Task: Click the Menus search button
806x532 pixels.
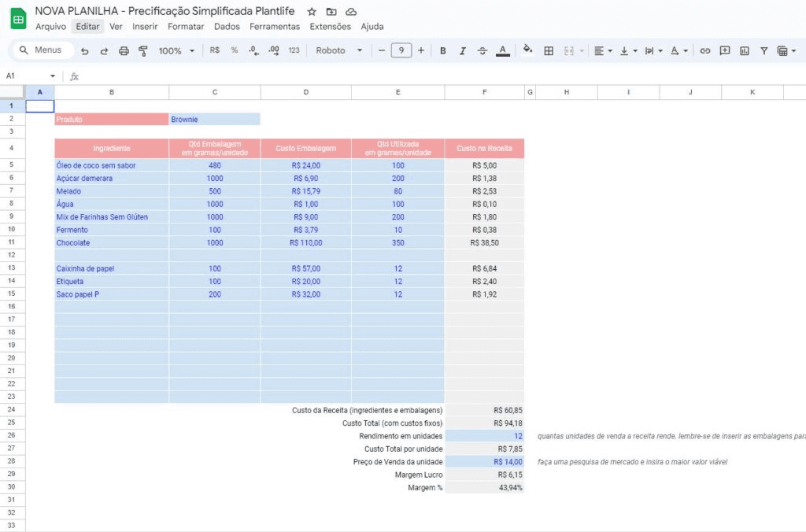Action: click(41, 50)
